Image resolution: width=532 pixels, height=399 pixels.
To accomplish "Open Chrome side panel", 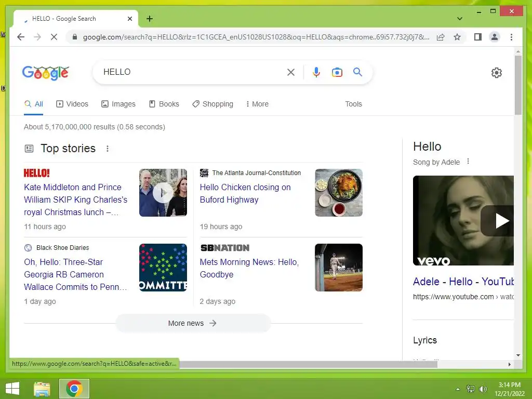I will (x=478, y=37).
